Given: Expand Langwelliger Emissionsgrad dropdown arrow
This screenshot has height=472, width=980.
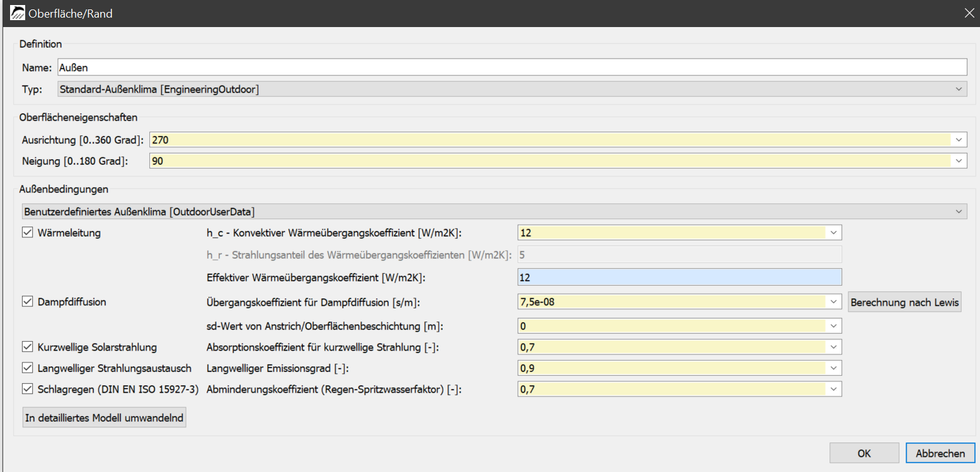Looking at the screenshot, I should point(834,368).
